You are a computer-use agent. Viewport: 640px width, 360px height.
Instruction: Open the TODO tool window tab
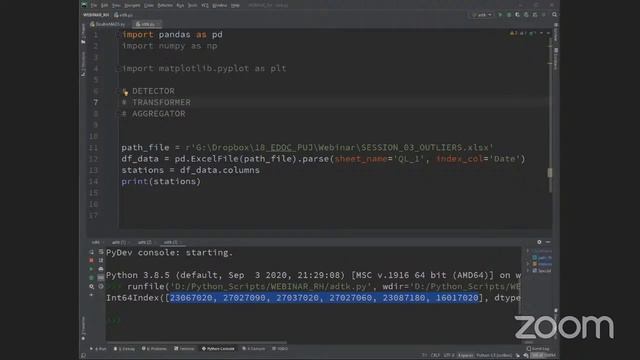click(x=280, y=349)
